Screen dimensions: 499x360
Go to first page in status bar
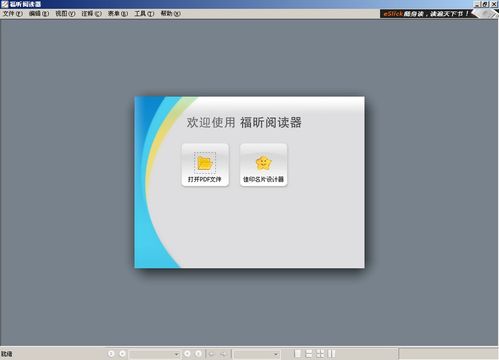111,354
